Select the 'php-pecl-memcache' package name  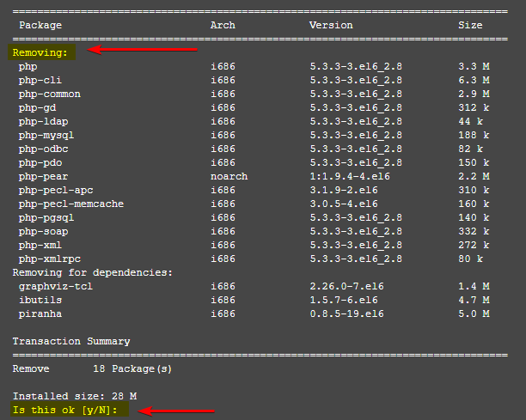(x=71, y=204)
